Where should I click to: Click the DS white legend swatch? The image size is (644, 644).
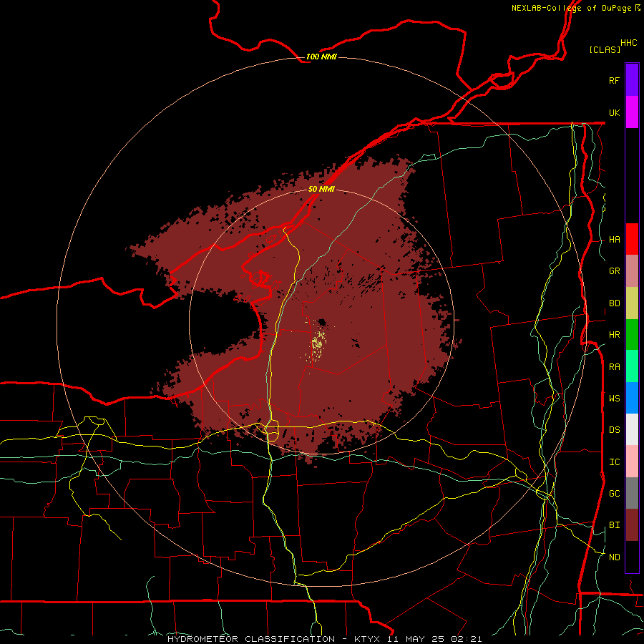(x=632, y=429)
